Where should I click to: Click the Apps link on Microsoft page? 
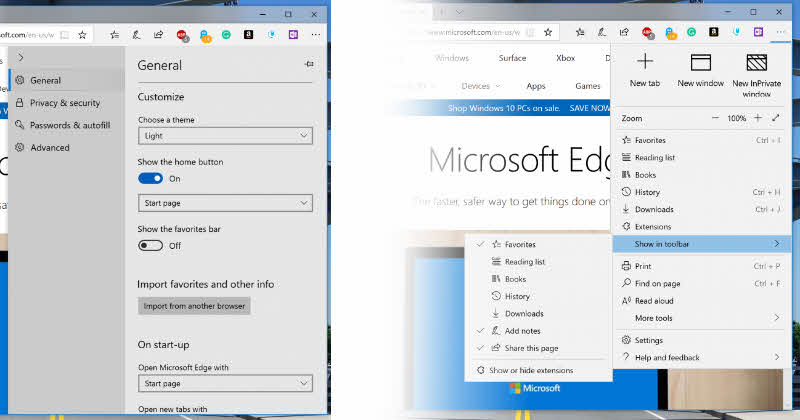(536, 86)
